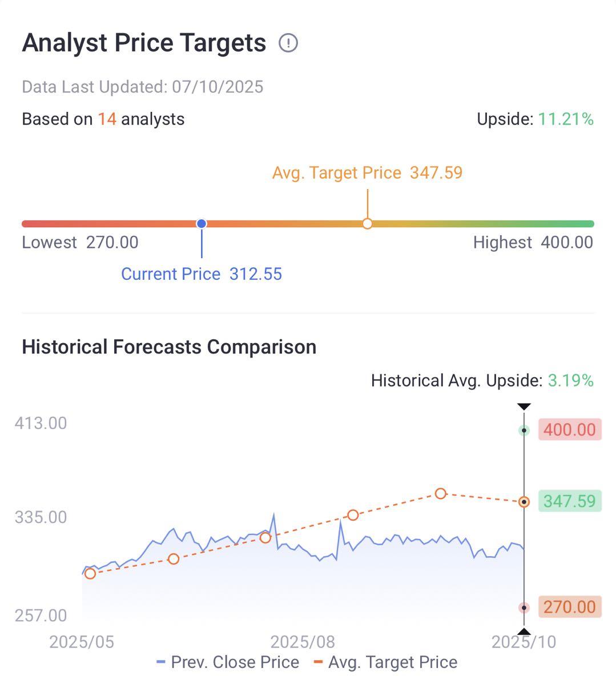Toggle the Avg. Target Price legend item
616x692 pixels.
tap(386, 662)
